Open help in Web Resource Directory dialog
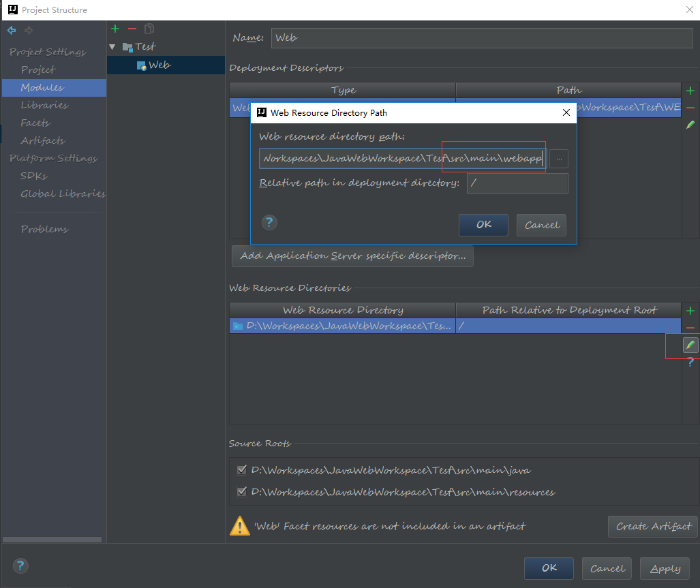700x588 pixels. coord(269,222)
